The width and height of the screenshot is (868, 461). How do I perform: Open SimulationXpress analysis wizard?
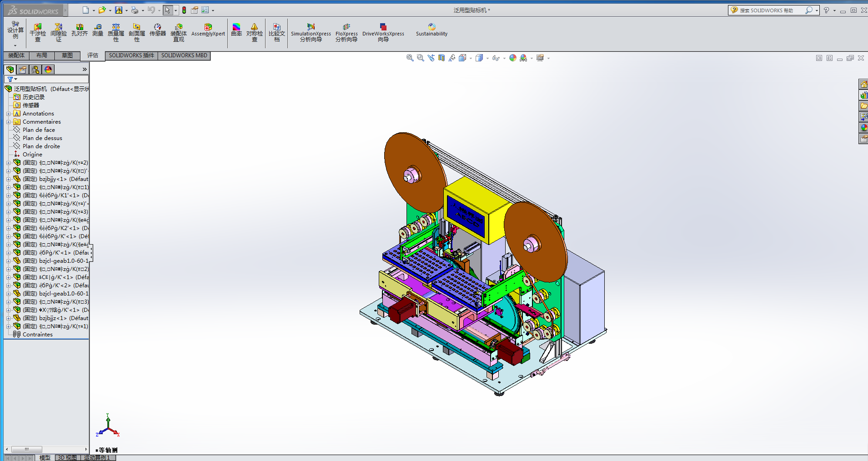(x=311, y=33)
